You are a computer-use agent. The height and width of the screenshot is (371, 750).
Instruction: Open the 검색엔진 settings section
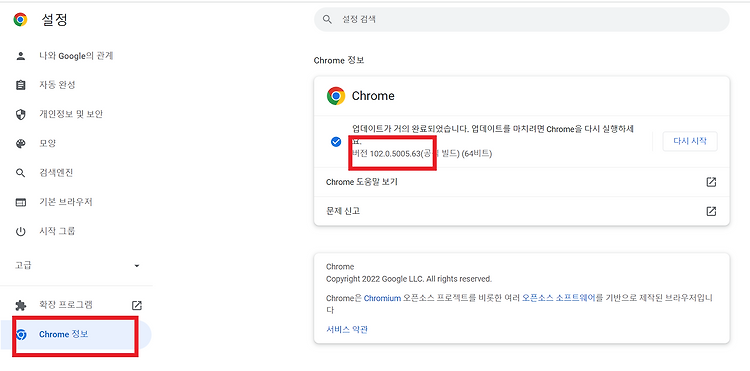[x=56, y=173]
